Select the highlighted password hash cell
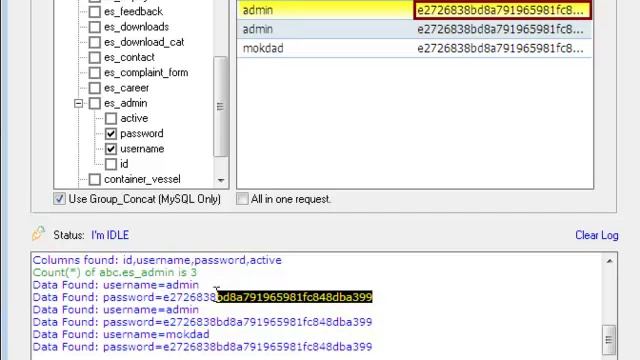Screen dimensions: 640x360 click(502, 10)
